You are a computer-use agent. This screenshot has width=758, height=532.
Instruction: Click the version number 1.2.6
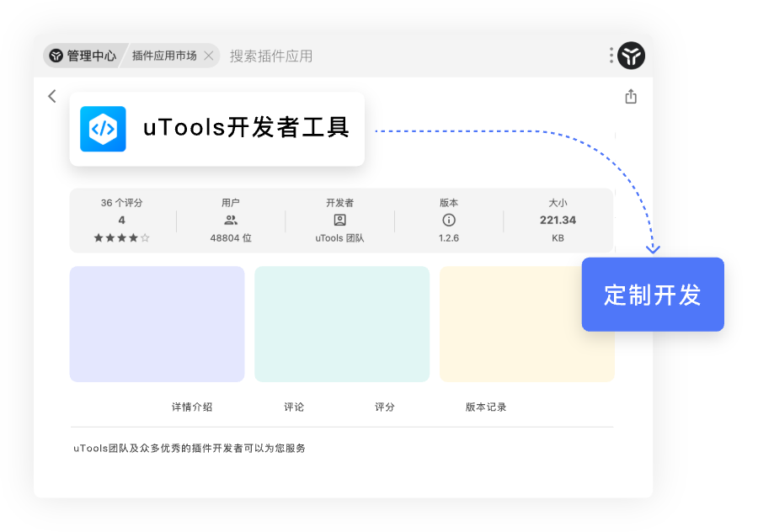[x=449, y=238]
